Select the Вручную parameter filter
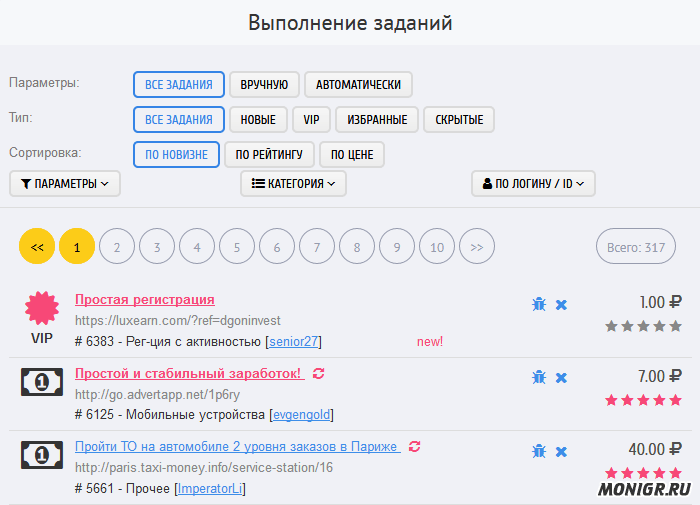Viewport: 700px width, 505px height. (x=264, y=85)
